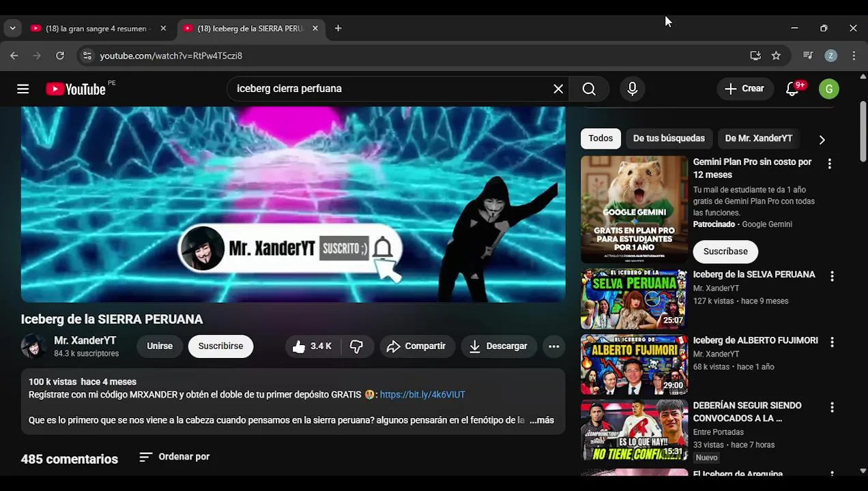
Task: Click Suscríbase button on Gemini ad
Action: (x=725, y=252)
